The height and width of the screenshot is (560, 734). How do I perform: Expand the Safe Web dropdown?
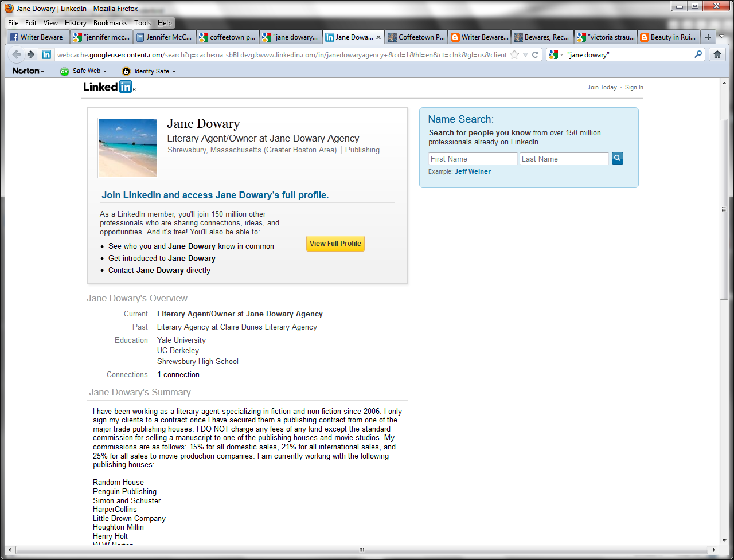click(x=84, y=71)
